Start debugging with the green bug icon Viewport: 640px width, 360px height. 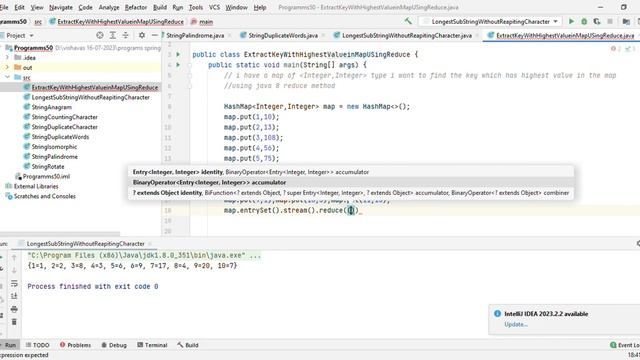pyautogui.click(x=584, y=21)
